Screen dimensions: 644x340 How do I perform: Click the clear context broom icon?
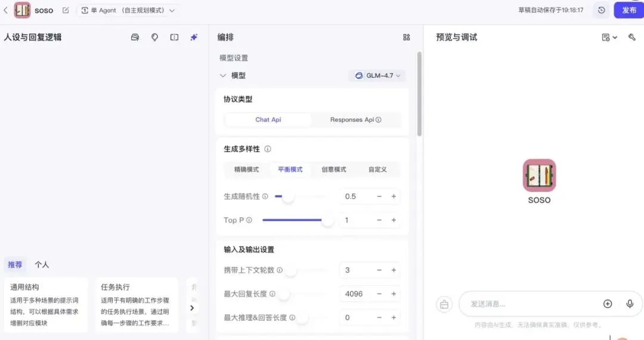click(x=444, y=304)
